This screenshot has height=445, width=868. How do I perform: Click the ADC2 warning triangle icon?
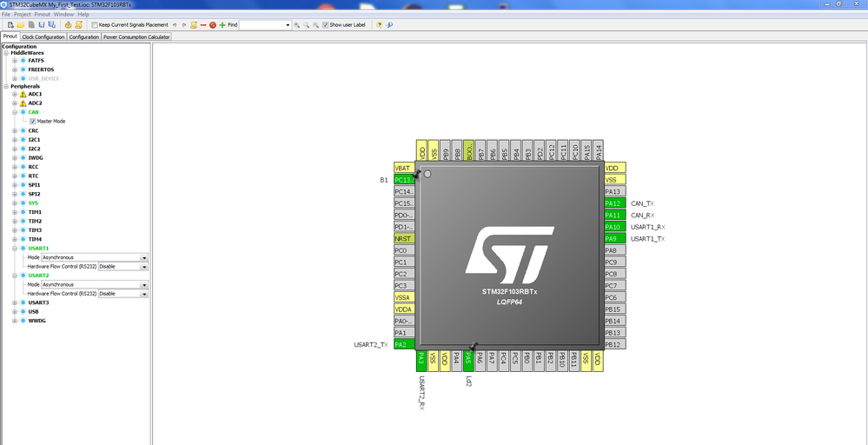[x=23, y=103]
